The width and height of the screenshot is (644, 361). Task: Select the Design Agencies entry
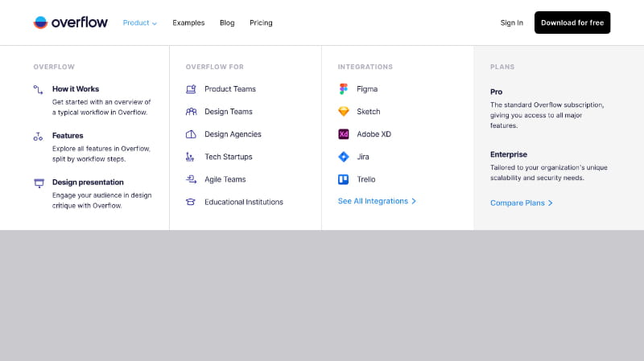pyautogui.click(x=233, y=134)
